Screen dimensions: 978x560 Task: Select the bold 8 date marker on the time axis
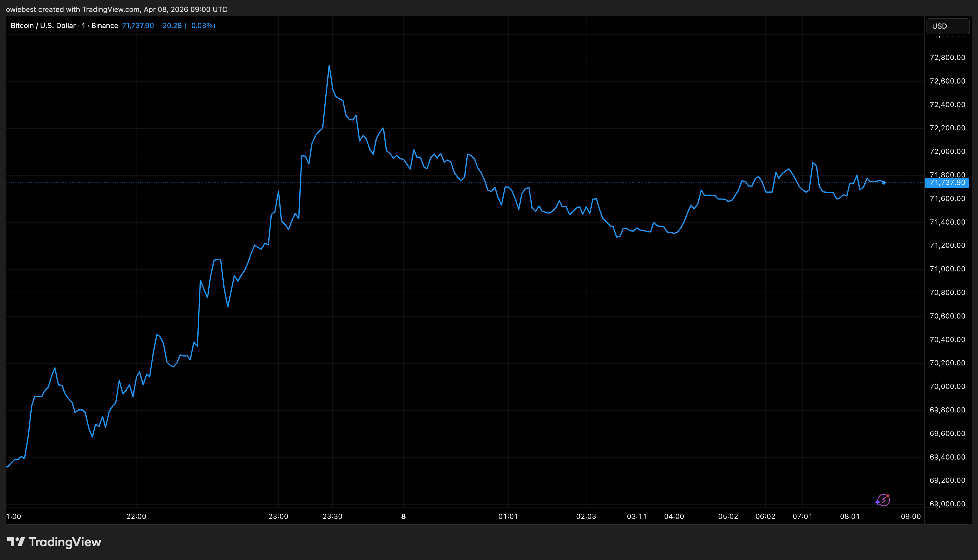(403, 516)
